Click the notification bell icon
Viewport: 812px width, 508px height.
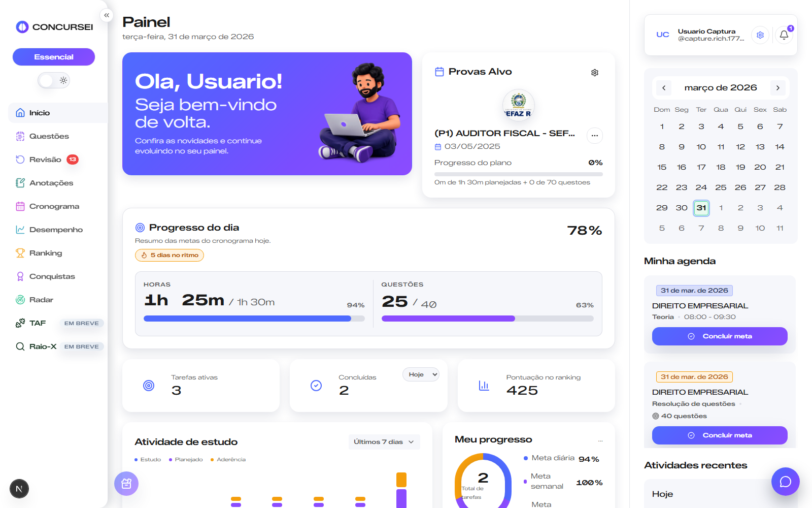point(784,35)
